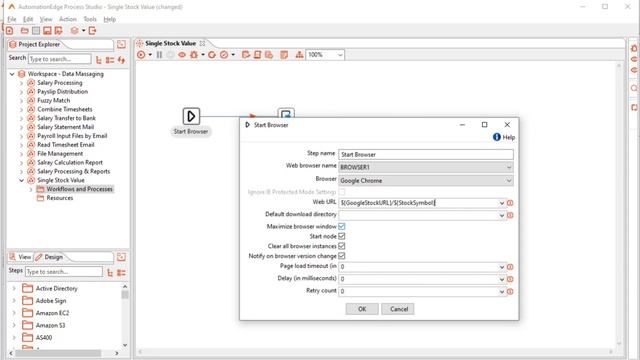Open the Tools menu
Screen dimensions: 640x360
point(90,19)
